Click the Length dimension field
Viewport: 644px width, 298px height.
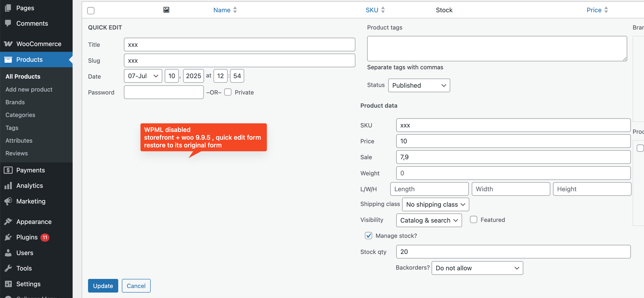tap(429, 189)
